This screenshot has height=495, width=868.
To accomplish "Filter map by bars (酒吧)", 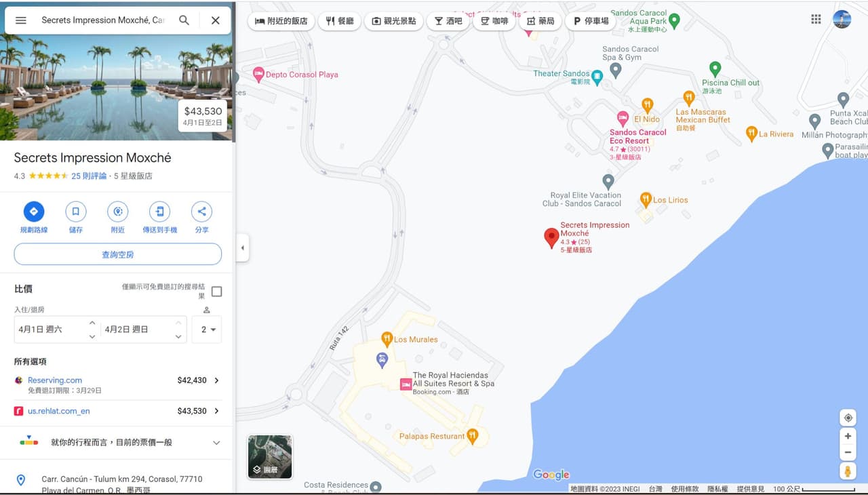I will point(449,21).
